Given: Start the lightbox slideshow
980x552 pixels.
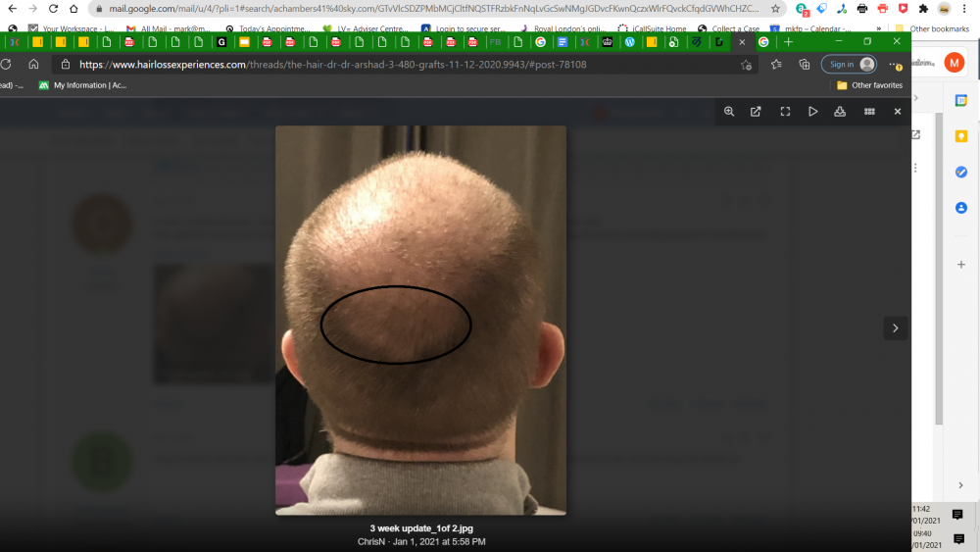Looking at the screenshot, I should 812,111.
